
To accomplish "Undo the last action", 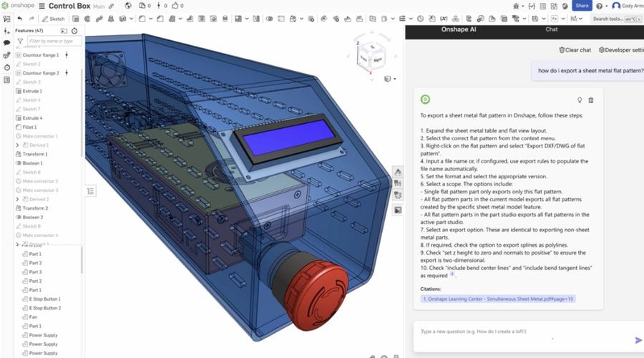I will pos(20,18).
